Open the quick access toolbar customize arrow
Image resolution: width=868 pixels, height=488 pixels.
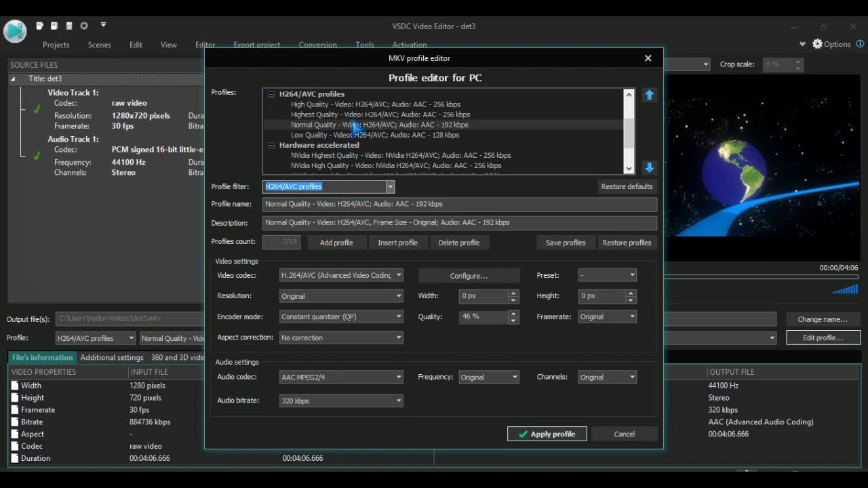click(x=103, y=25)
